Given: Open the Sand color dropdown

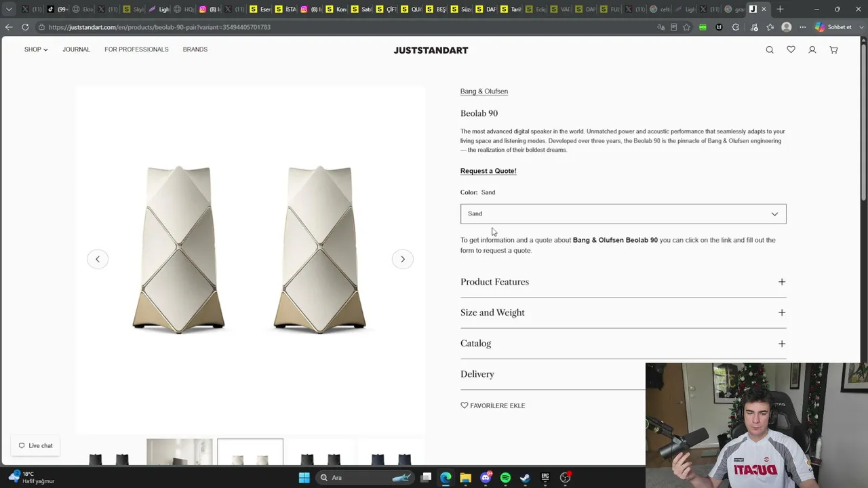Looking at the screenshot, I should point(623,213).
